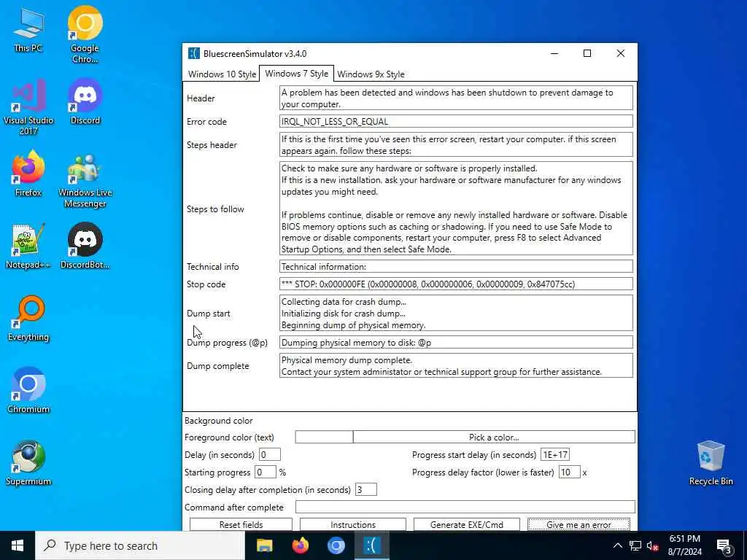This screenshot has height=560, width=747.
Task: Click the Progress delay factor field
Action: pyautogui.click(x=569, y=472)
